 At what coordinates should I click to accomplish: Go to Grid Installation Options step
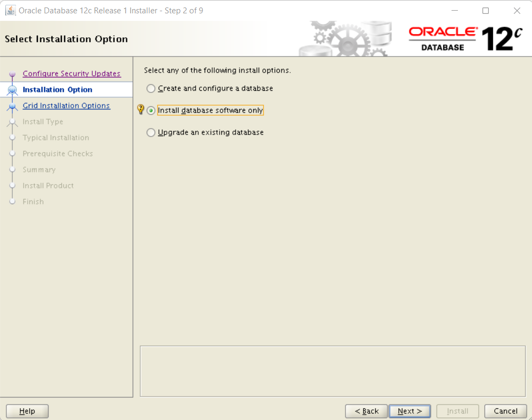pos(66,106)
